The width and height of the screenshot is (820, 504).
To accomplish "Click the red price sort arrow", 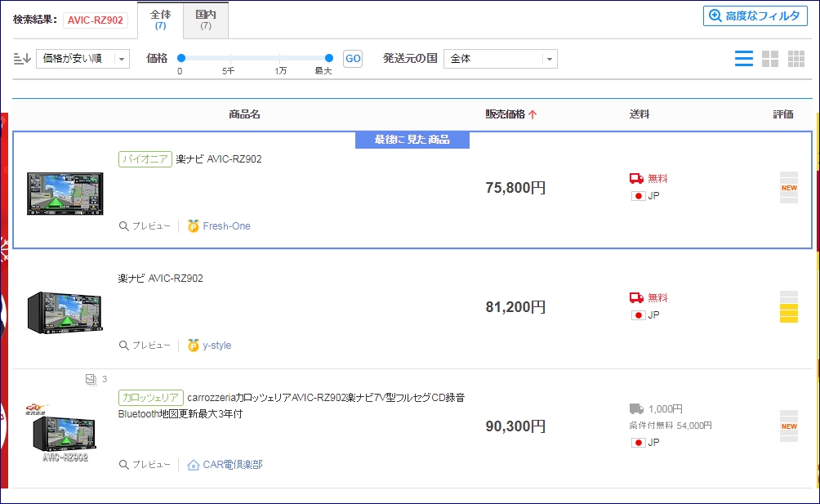I will click(x=533, y=114).
